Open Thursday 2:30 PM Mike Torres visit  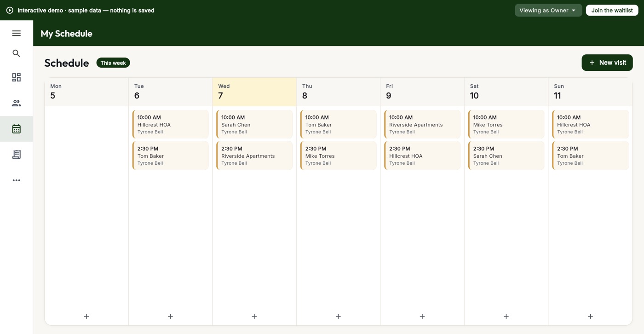point(339,155)
